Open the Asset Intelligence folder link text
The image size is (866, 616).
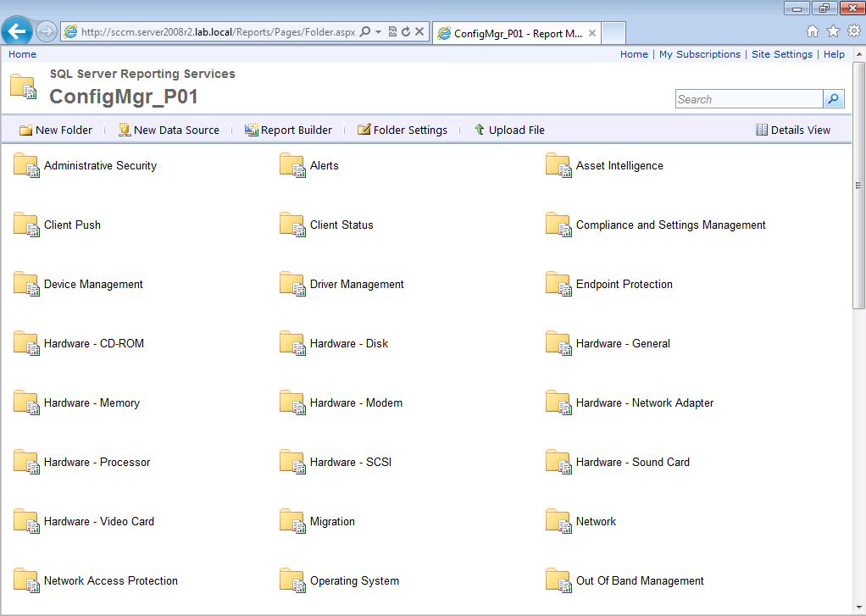point(619,165)
